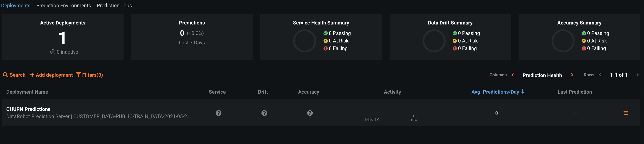Open the CHURN Predictions deployment
Viewport: 644px width, 144px height.
click(28, 109)
